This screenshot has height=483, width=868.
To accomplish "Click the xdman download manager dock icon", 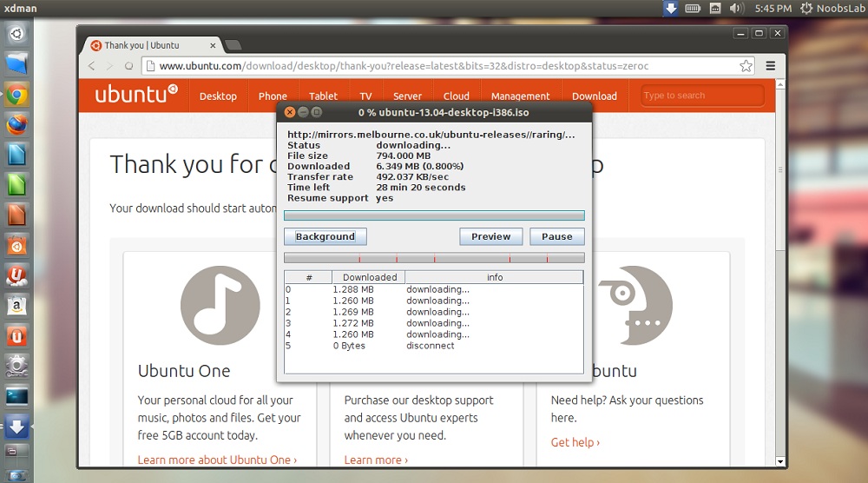I will pos(16,427).
